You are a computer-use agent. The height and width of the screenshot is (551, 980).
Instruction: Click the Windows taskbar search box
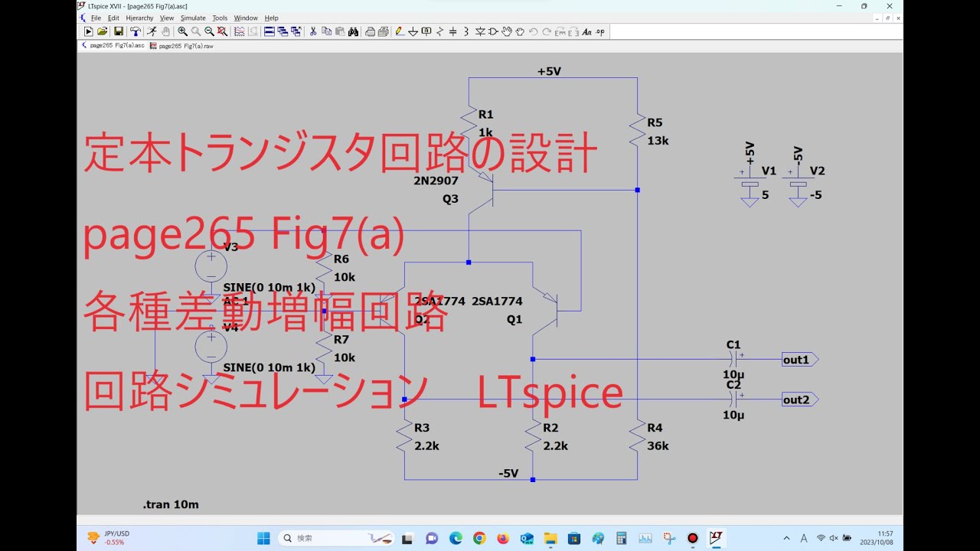coord(335,538)
